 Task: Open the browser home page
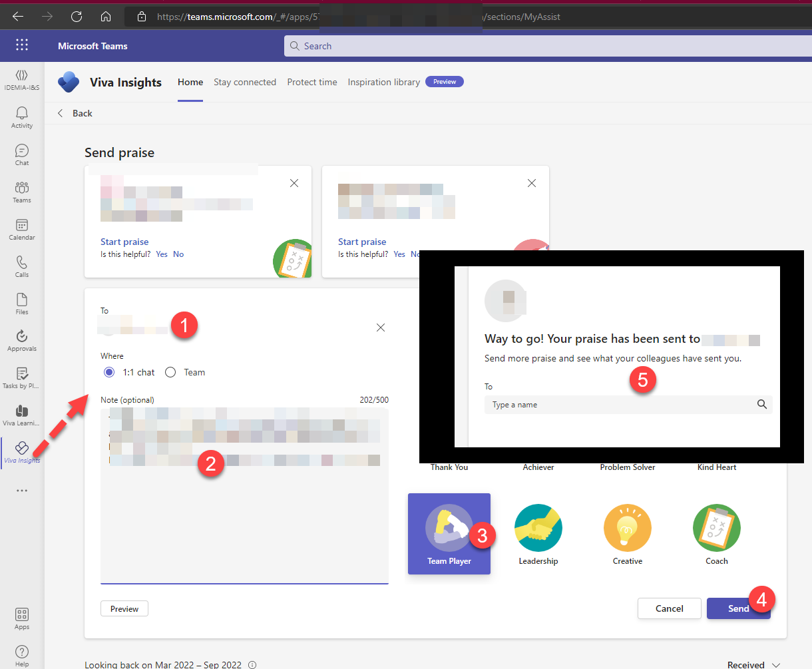pyautogui.click(x=106, y=17)
